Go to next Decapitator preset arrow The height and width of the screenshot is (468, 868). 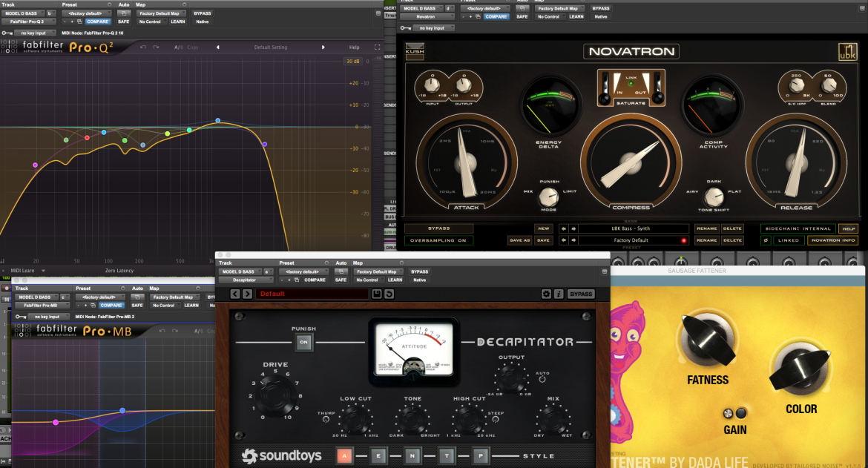click(248, 294)
